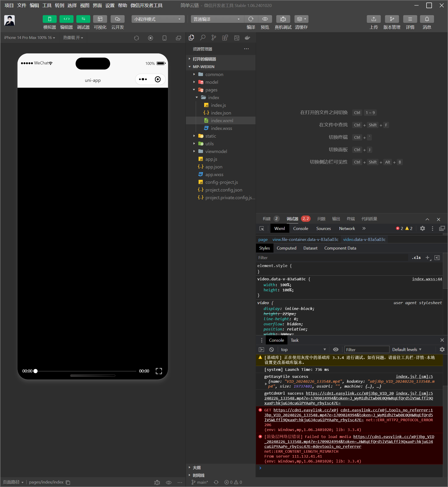Toggle the debugger (调试器) panel button

[83, 19]
